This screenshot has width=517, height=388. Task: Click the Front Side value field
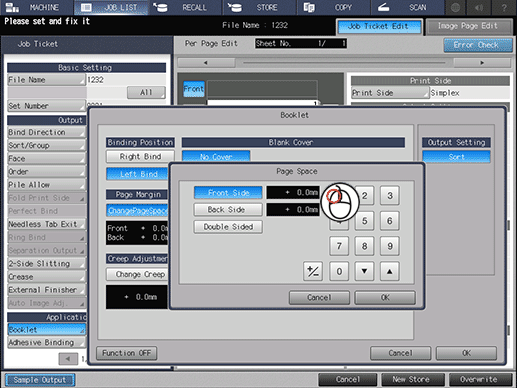click(293, 193)
